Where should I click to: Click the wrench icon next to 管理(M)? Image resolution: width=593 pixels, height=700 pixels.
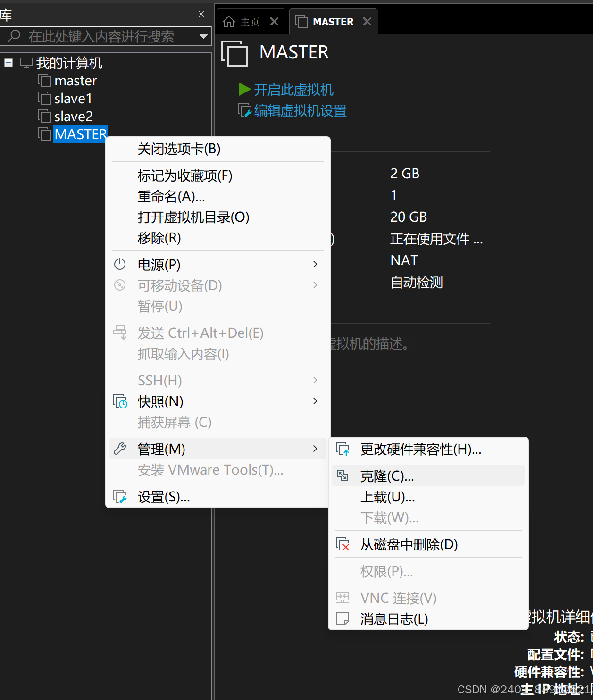120,449
